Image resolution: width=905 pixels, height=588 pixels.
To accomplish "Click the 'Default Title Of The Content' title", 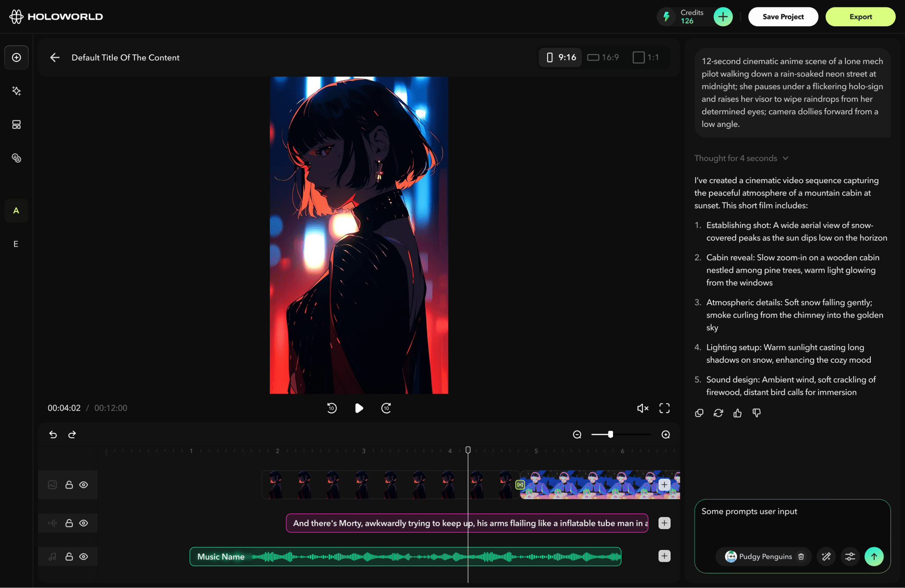I will tap(125, 57).
